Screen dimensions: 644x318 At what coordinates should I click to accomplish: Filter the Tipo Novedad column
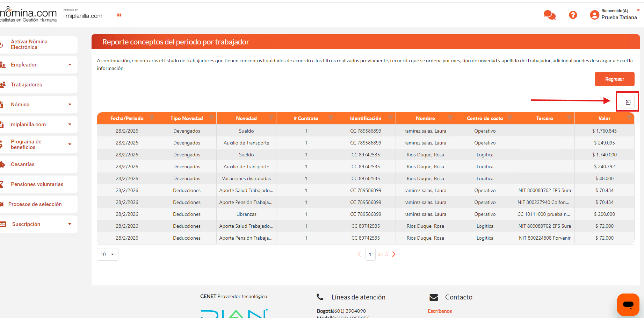click(211, 118)
